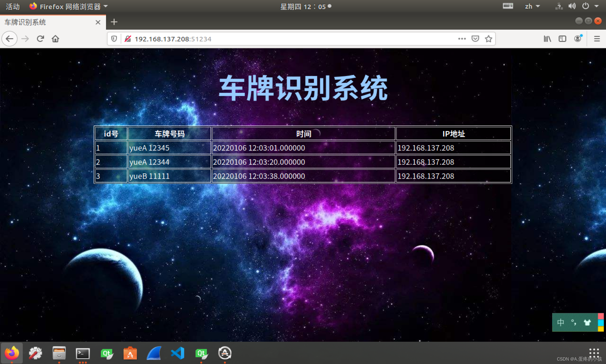
Task: Close the 车牌识别系统 tab
Action: coord(98,22)
